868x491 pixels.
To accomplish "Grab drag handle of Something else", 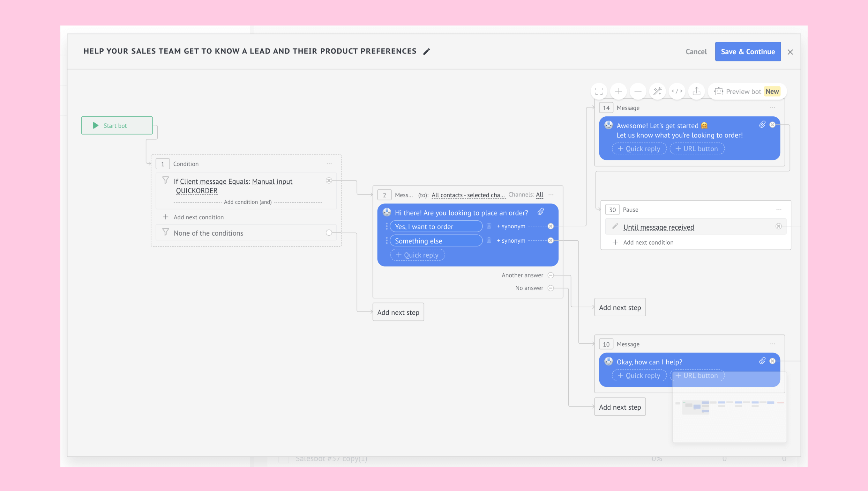I will coord(387,240).
